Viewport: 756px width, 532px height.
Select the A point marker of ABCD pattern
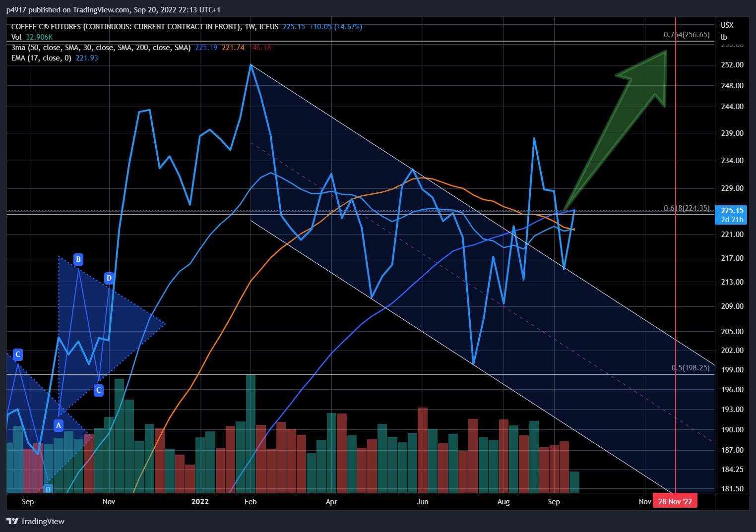click(x=59, y=425)
